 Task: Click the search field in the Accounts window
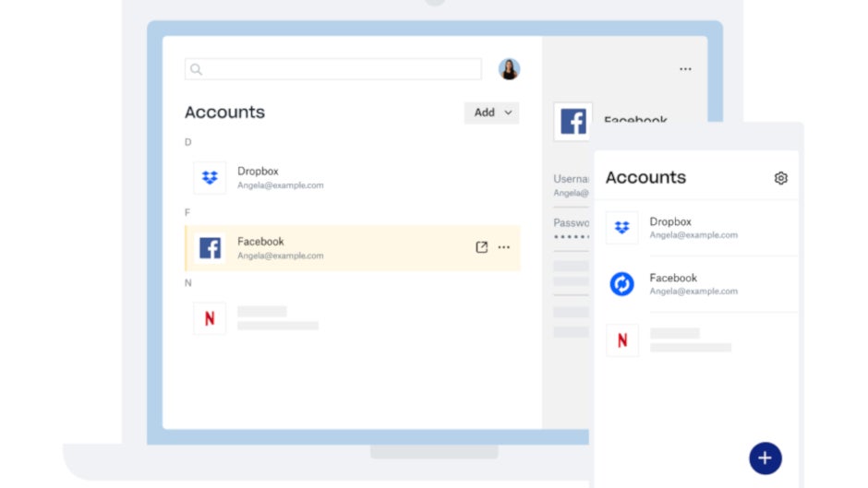(x=332, y=69)
